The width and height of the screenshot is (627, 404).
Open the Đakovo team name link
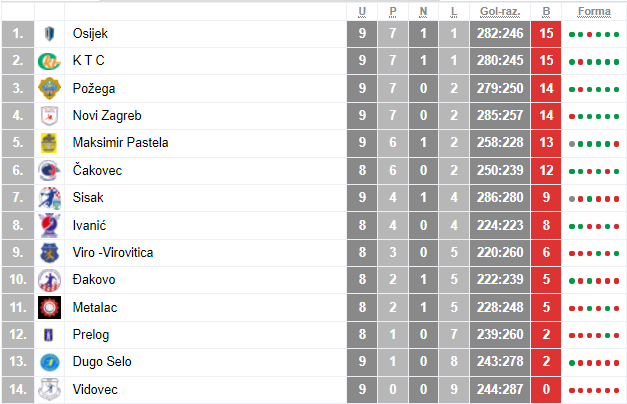(94, 280)
